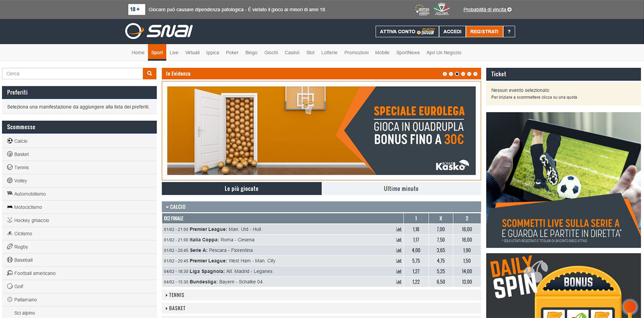Click the Motociclismo motorbike icon
Image resolution: width=644 pixels, height=318 pixels.
10,207
